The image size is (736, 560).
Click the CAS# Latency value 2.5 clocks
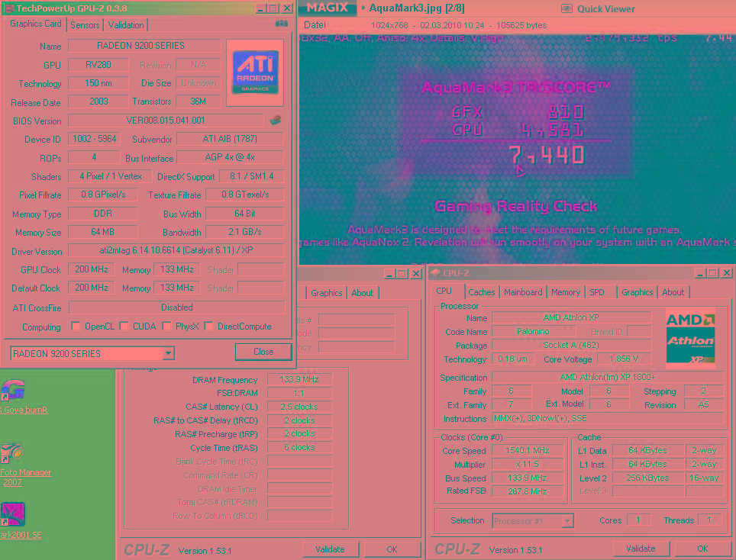[299, 407]
